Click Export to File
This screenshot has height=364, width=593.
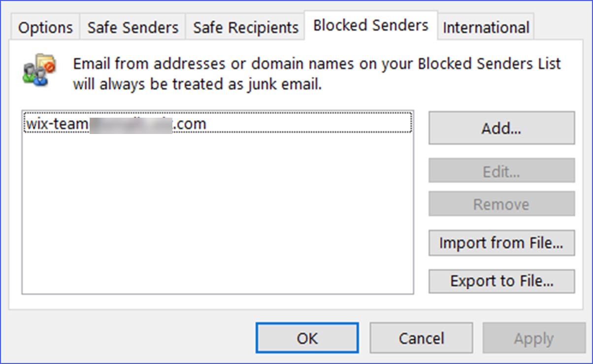tap(501, 281)
